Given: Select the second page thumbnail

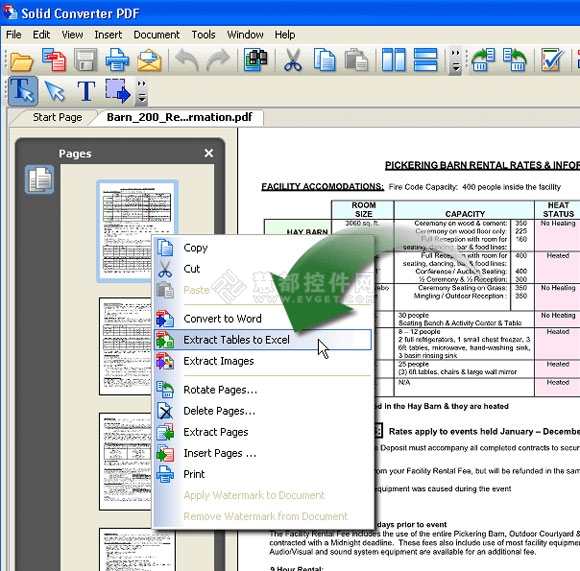Looking at the screenshot, I should [125, 347].
